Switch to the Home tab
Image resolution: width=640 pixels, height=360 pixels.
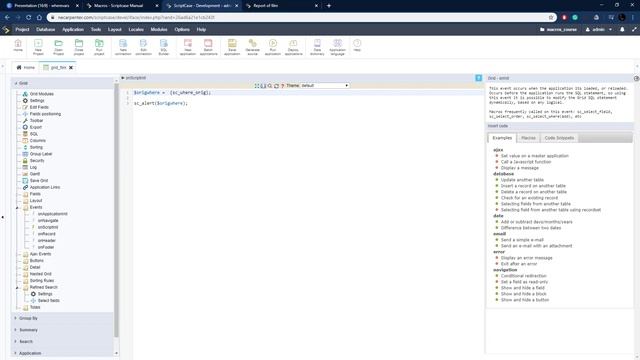pyautogui.click(x=25, y=67)
